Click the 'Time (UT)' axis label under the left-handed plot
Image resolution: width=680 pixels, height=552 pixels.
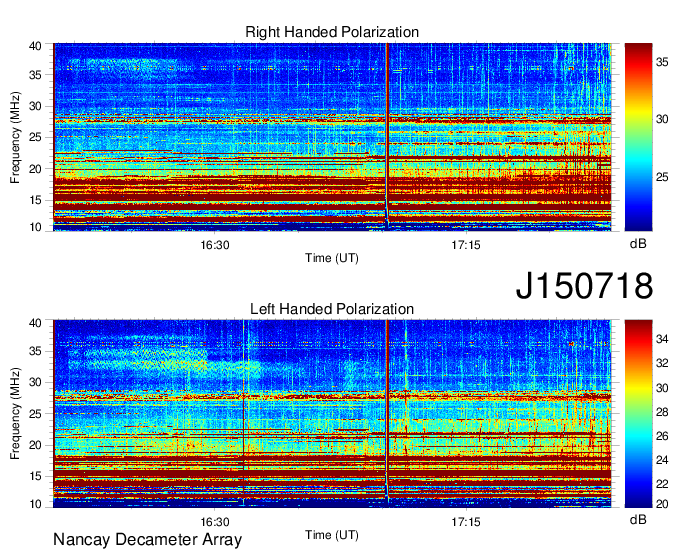coord(332,535)
